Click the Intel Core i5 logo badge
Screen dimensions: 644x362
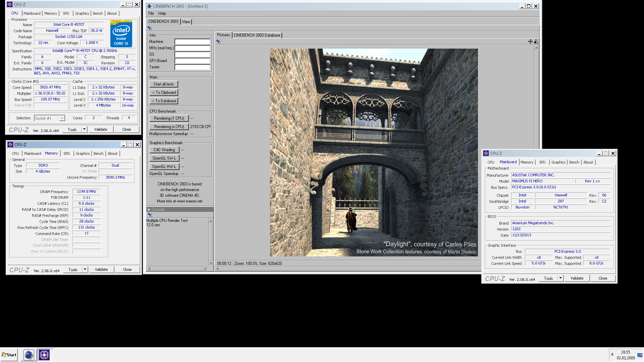coord(121,34)
